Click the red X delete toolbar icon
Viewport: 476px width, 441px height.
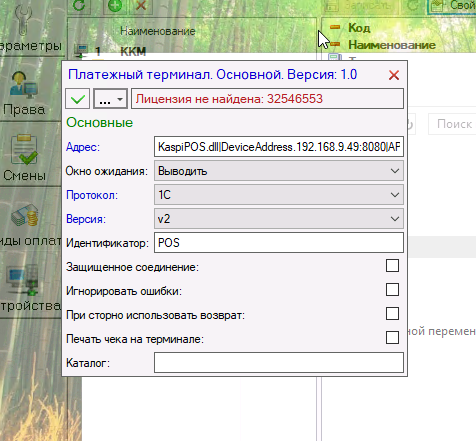(141, 6)
